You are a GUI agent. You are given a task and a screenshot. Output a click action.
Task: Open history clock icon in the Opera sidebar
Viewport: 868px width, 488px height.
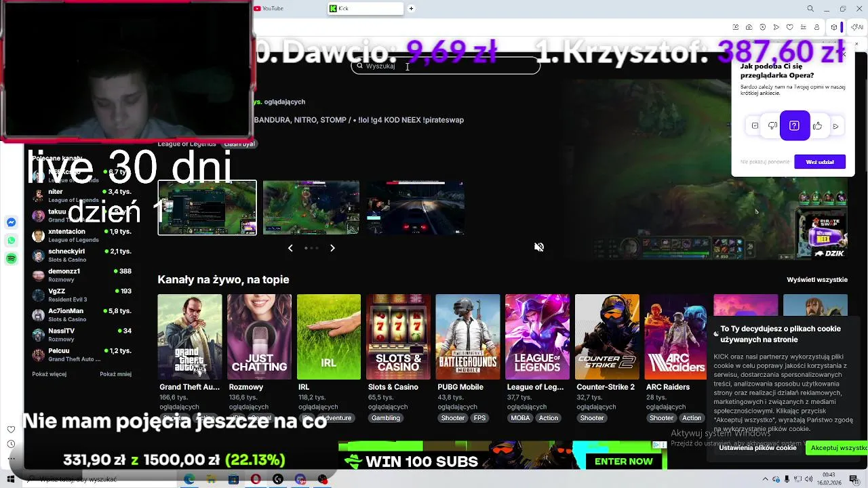pyautogui.click(x=11, y=444)
